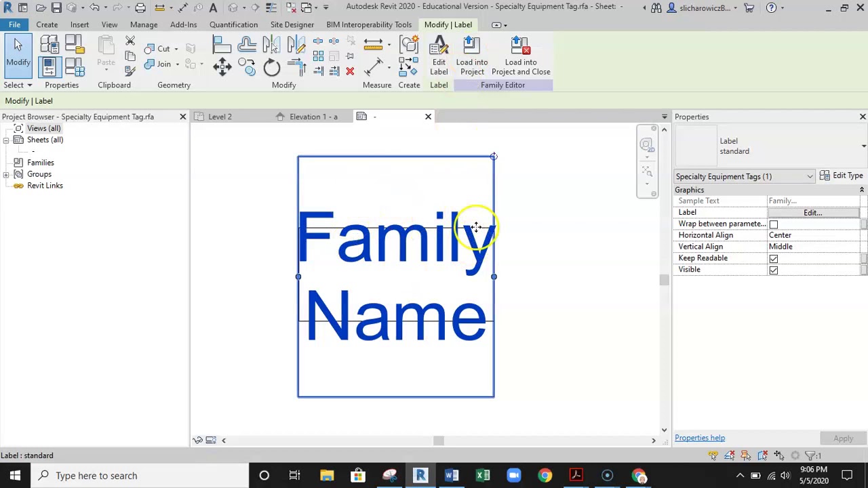Click Load into Project icon

(x=472, y=56)
